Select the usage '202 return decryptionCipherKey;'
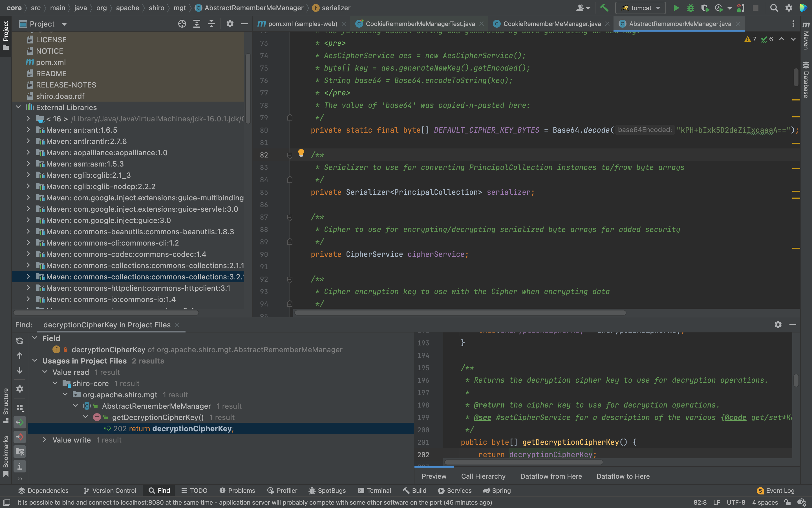Screen dimensions: 812x508 click(x=221, y=428)
